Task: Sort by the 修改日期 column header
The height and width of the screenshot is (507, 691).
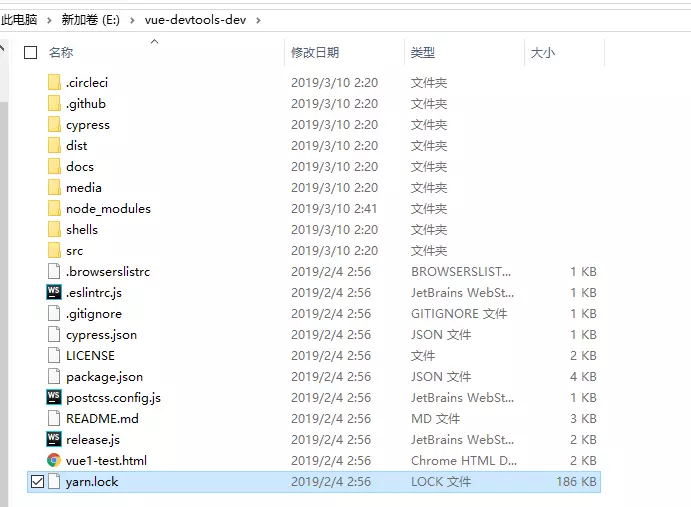Action: (x=315, y=52)
